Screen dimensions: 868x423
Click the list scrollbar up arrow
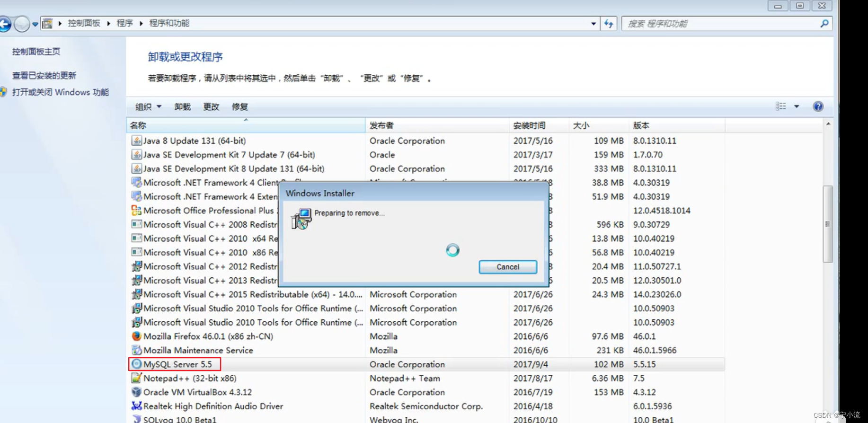pyautogui.click(x=828, y=124)
